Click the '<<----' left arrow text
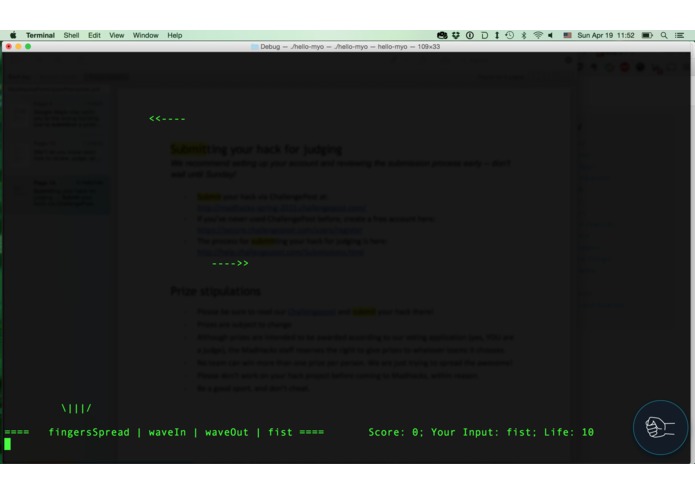The width and height of the screenshot is (695, 494). coord(167,118)
